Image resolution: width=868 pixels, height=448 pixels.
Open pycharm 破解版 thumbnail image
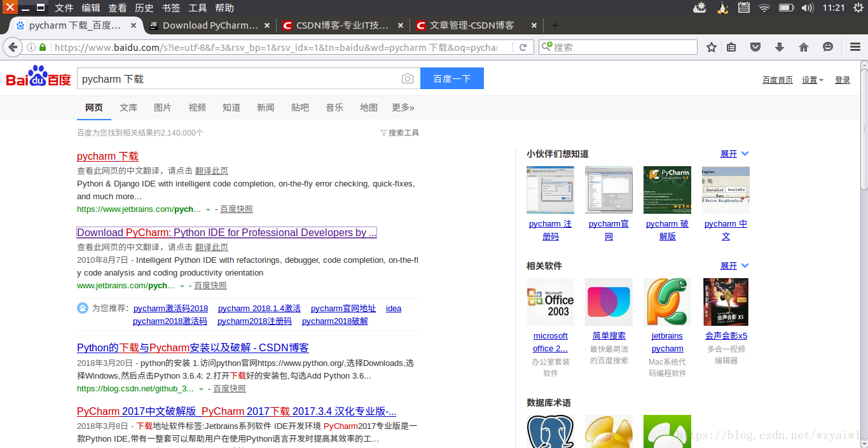pyautogui.click(x=667, y=190)
